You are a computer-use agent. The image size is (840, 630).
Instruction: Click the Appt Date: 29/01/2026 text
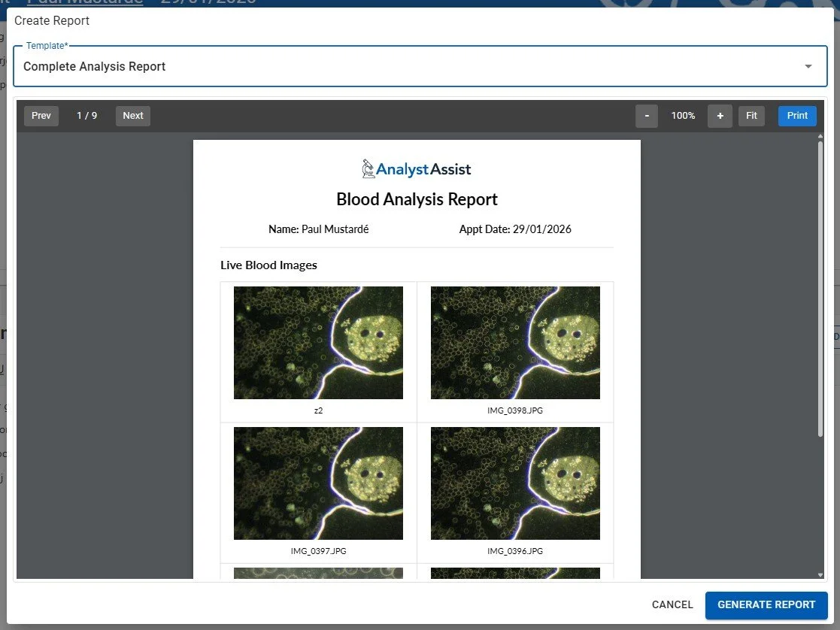(515, 229)
